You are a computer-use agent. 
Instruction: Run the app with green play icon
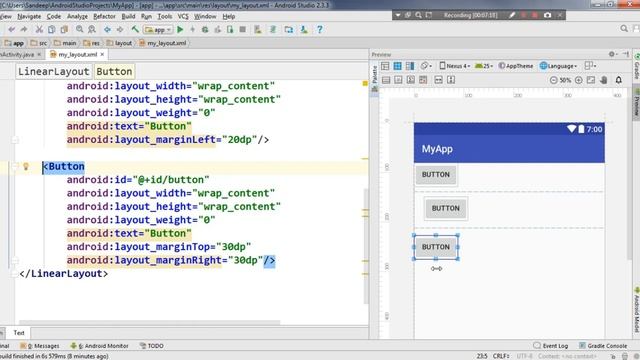point(180,29)
